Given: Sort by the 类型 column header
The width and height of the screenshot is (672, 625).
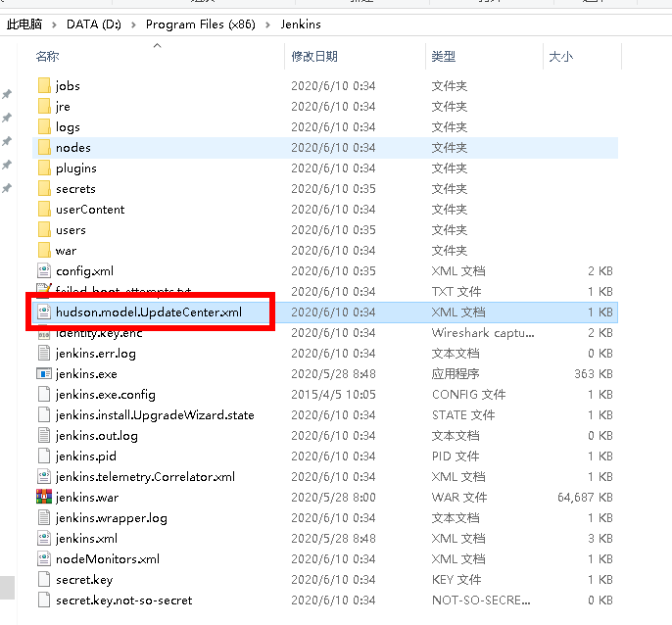Looking at the screenshot, I should [444, 56].
